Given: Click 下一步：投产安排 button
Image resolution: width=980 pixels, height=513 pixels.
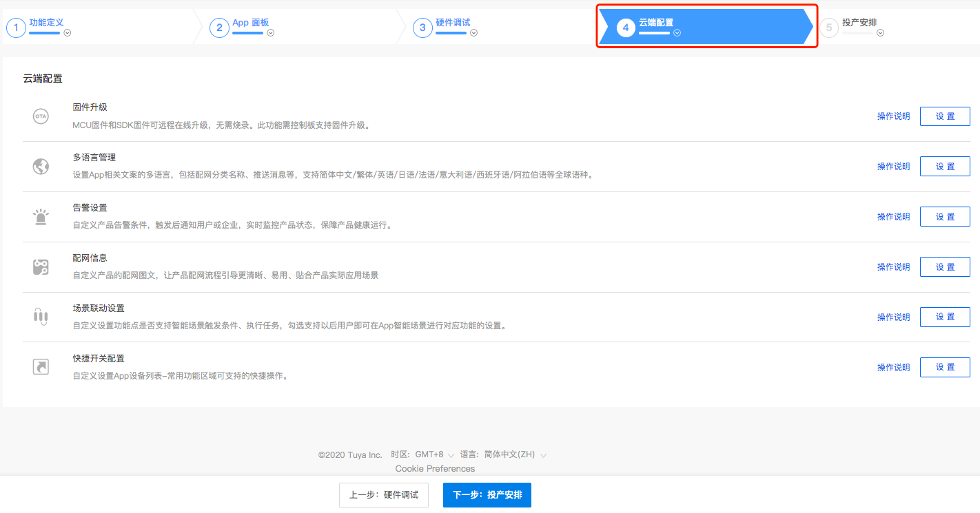Looking at the screenshot, I should pyautogui.click(x=487, y=494).
